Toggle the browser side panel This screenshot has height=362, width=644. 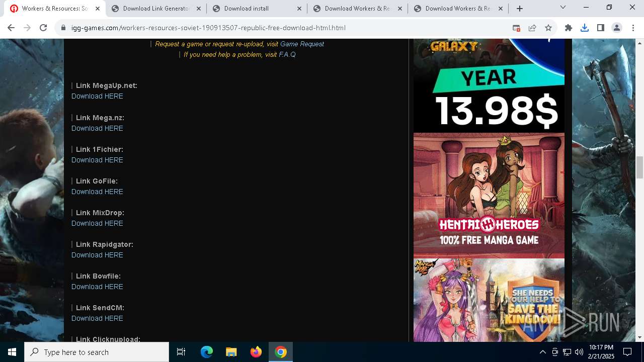pyautogui.click(x=601, y=28)
